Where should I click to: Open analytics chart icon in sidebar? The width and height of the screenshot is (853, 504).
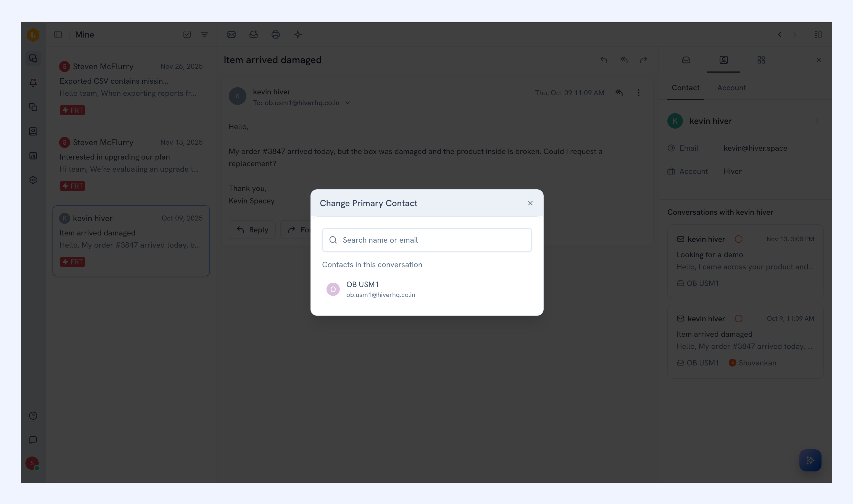pyautogui.click(x=33, y=156)
